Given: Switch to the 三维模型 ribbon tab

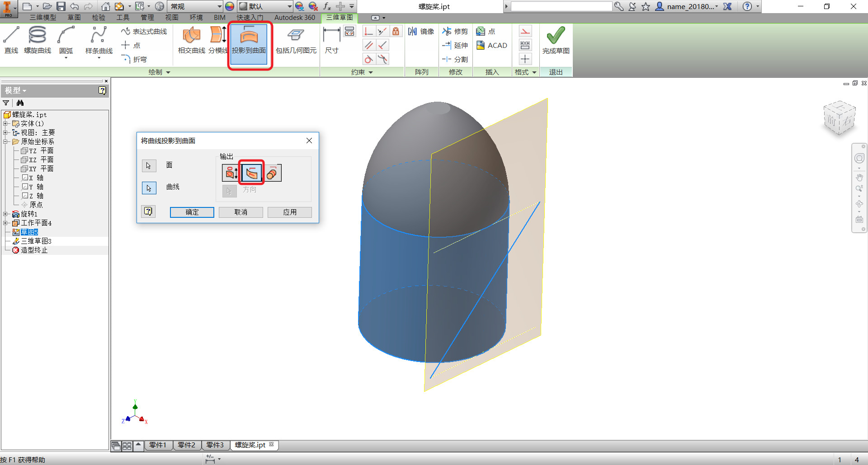Looking at the screenshot, I should tap(43, 17).
